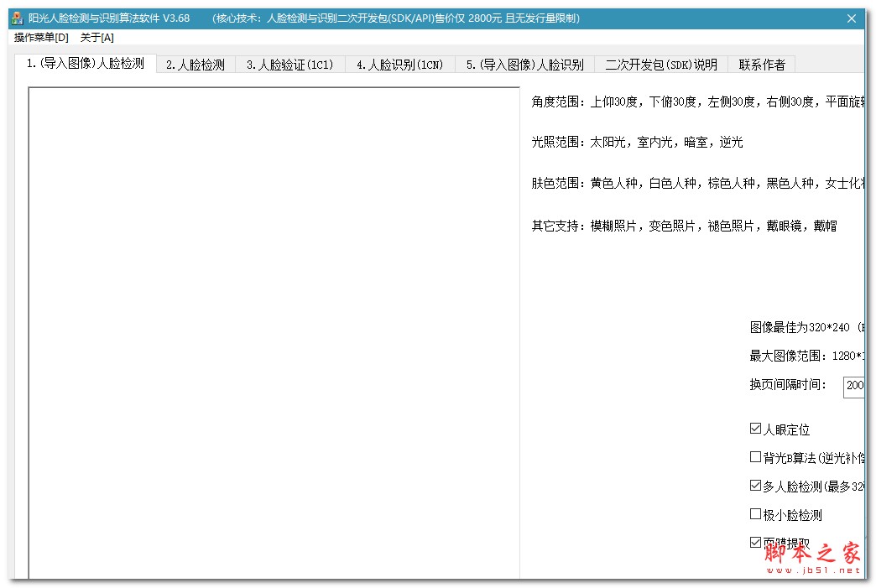Close the application window
The height and width of the screenshot is (588, 876).
pyautogui.click(x=852, y=18)
